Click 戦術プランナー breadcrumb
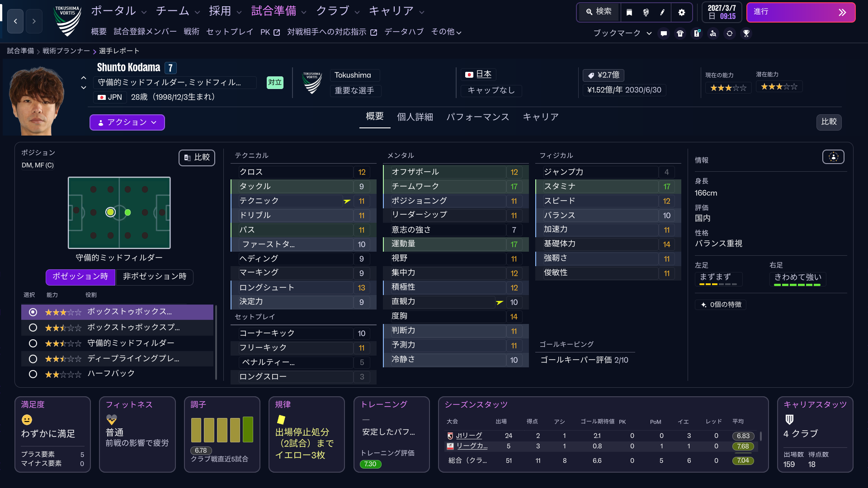Screen dimensions: 868x488 pos(66,51)
